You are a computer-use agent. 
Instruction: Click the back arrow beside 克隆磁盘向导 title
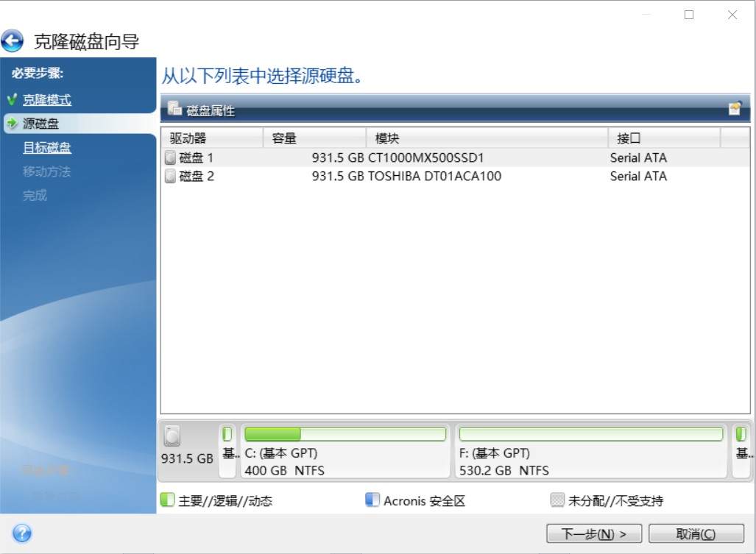pyautogui.click(x=12, y=40)
